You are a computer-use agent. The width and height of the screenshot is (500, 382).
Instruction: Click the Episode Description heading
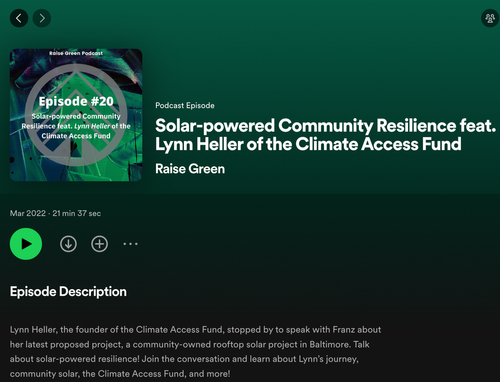click(x=68, y=292)
